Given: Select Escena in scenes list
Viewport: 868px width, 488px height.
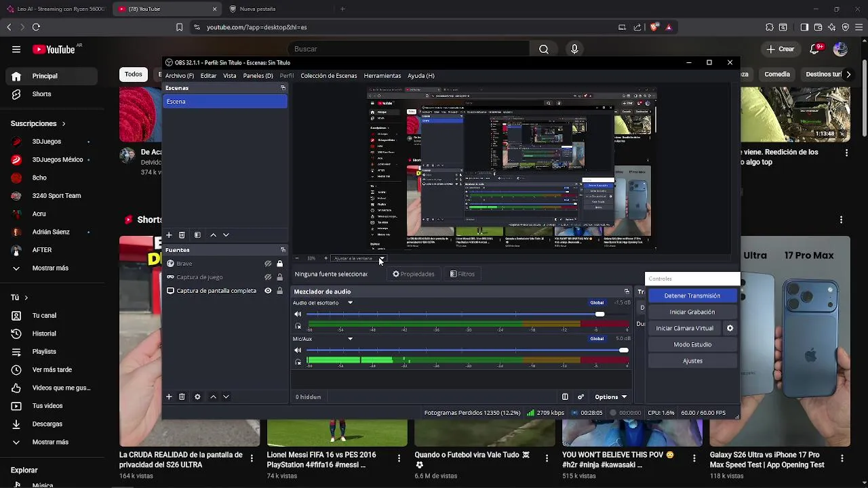Looking at the screenshot, I should pos(225,102).
